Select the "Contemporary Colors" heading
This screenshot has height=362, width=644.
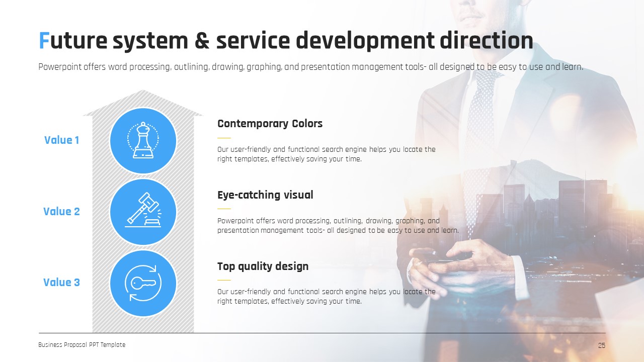pyautogui.click(x=270, y=124)
